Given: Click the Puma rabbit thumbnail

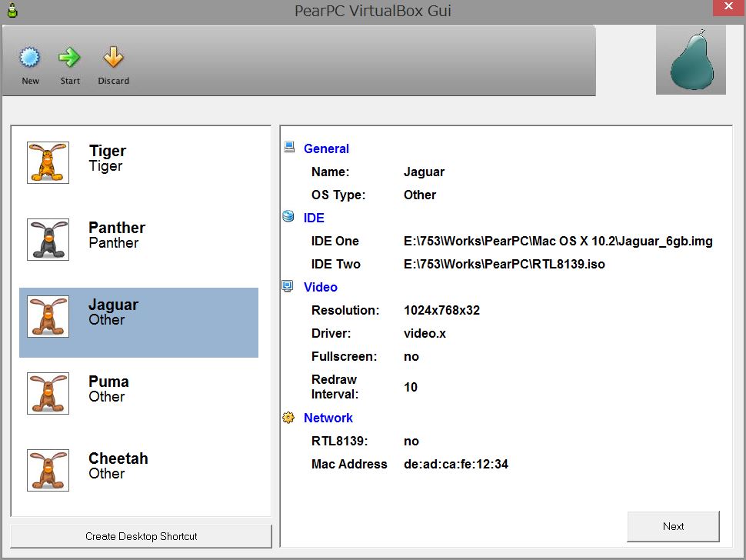Looking at the screenshot, I should [48, 394].
